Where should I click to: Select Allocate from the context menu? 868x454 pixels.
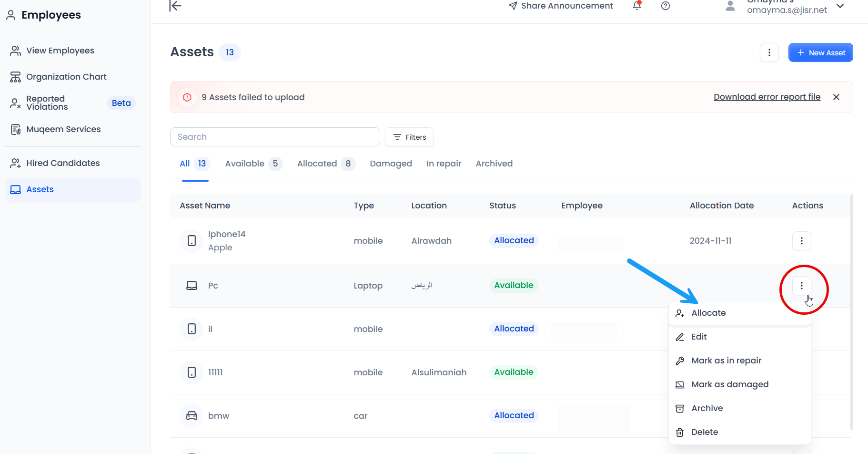708,313
